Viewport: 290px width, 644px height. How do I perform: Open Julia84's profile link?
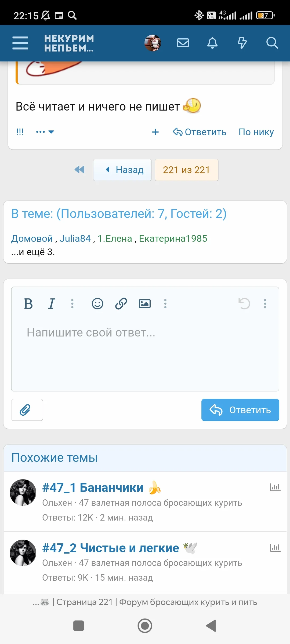click(x=76, y=238)
